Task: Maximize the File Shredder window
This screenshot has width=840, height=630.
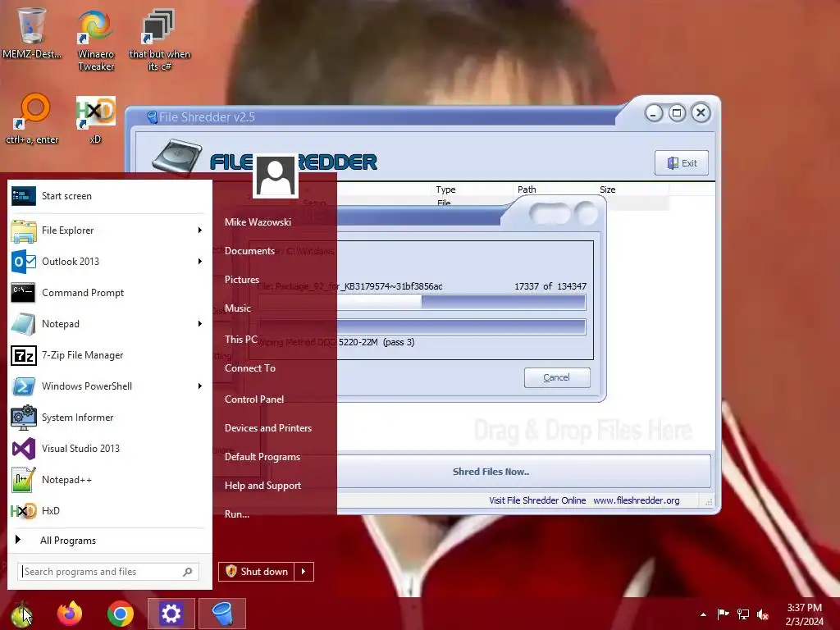Action: pyautogui.click(x=677, y=113)
